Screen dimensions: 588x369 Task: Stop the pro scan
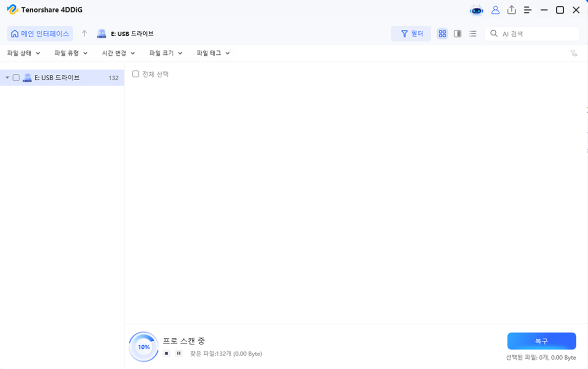pos(167,353)
